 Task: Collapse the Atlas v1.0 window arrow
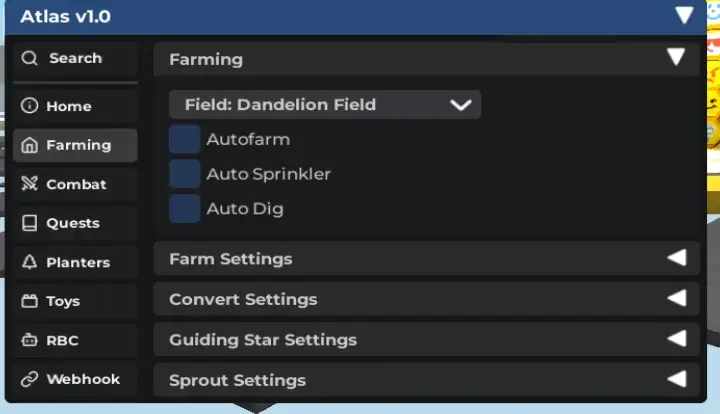point(684,15)
